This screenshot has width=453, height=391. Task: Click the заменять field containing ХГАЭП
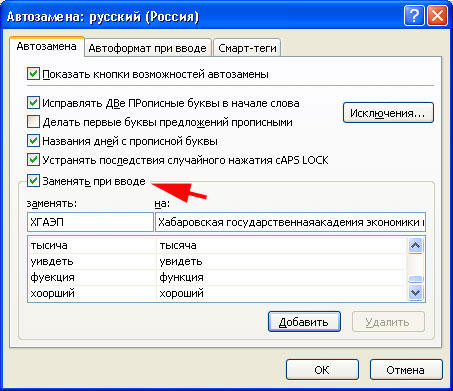90,222
